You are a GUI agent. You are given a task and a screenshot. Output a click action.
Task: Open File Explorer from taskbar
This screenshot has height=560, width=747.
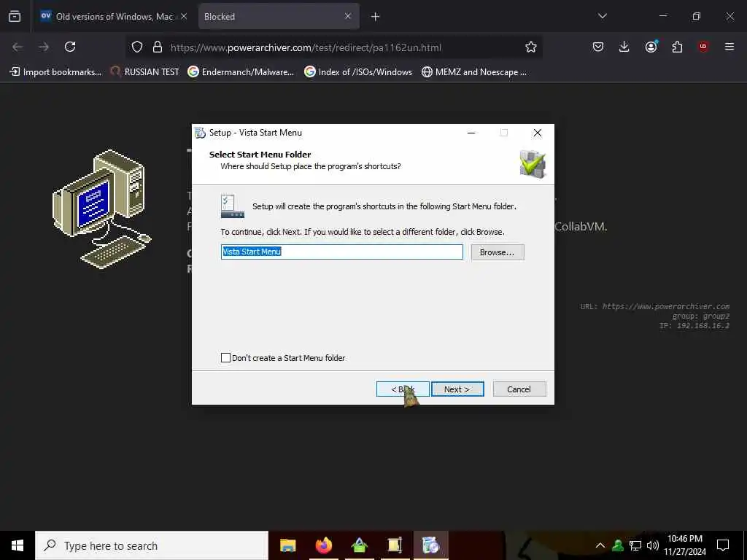coord(287,545)
